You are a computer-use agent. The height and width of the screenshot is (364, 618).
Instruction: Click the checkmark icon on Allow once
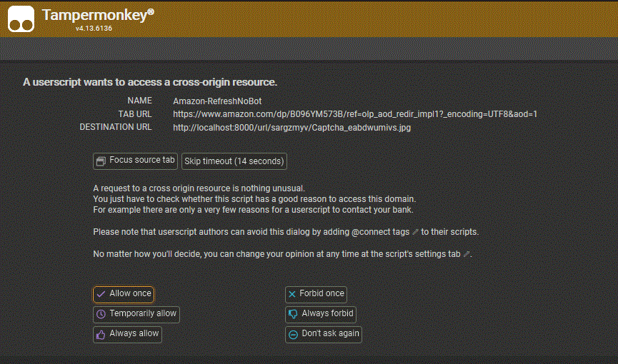(101, 294)
